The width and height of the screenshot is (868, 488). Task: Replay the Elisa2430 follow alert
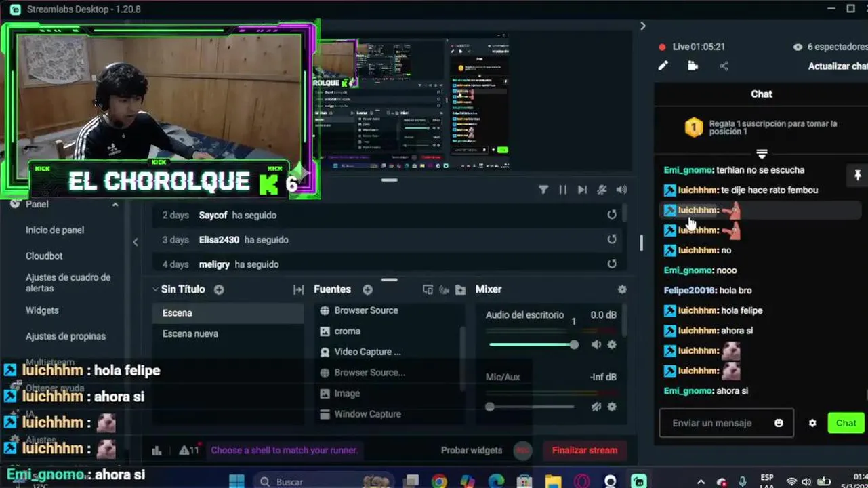pyautogui.click(x=612, y=239)
